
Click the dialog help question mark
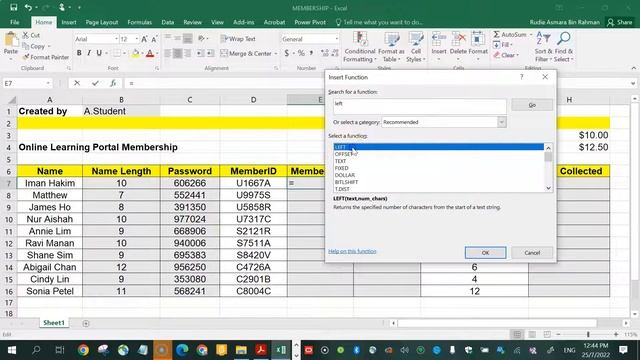coord(521,77)
